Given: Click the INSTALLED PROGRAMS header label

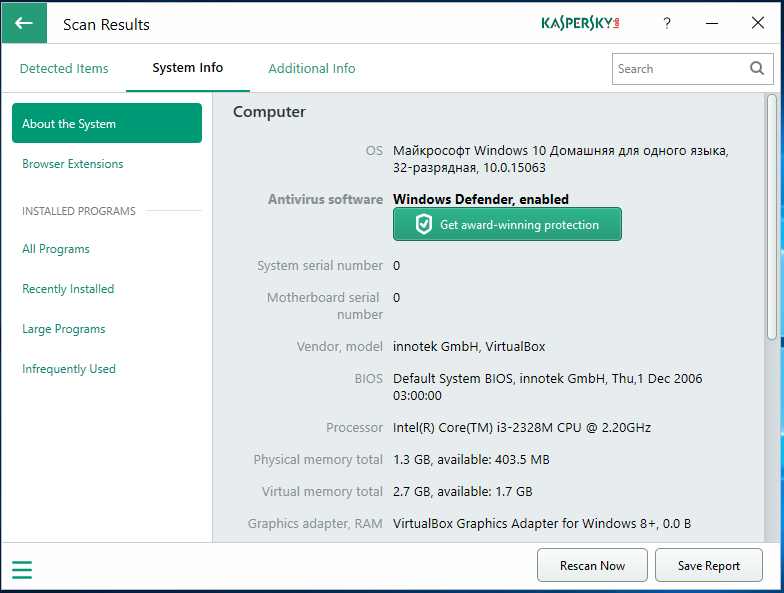Looking at the screenshot, I should click(78, 211).
